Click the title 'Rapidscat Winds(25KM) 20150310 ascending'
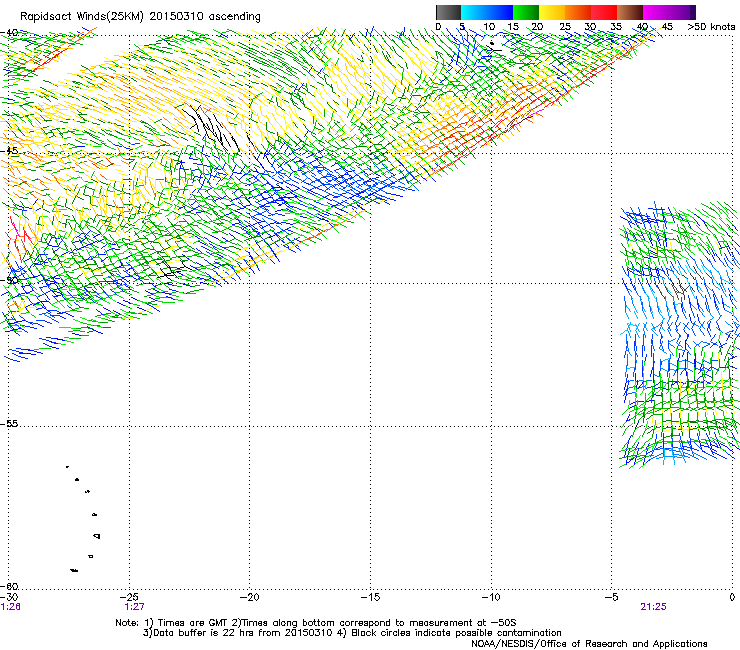740x650 pixels. tap(140, 17)
